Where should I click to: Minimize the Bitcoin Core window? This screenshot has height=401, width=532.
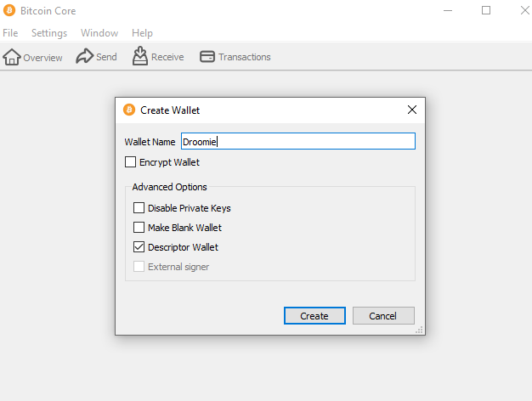[x=448, y=10]
